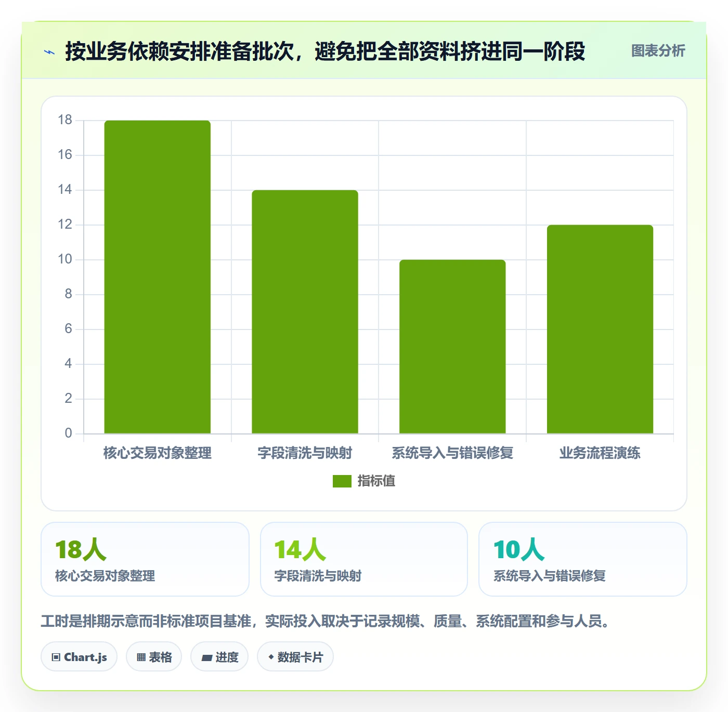The height and width of the screenshot is (712, 728).
Task: Click the y-axis value 18
Action: point(65,120)
